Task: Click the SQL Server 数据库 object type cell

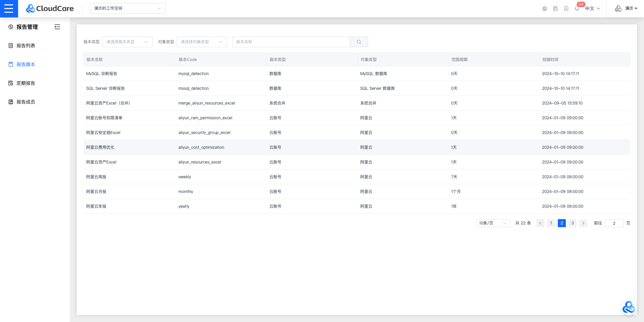Action: tap(377, 88)
